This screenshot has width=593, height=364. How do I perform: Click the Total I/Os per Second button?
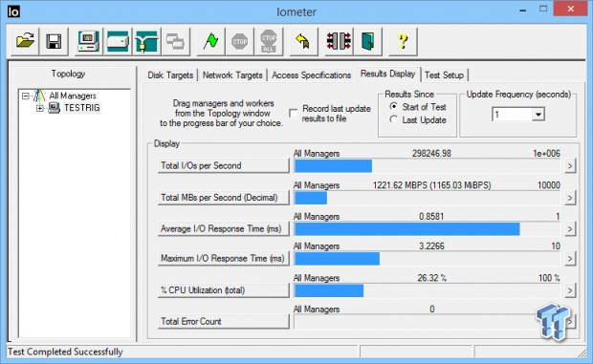pos(223,166)
